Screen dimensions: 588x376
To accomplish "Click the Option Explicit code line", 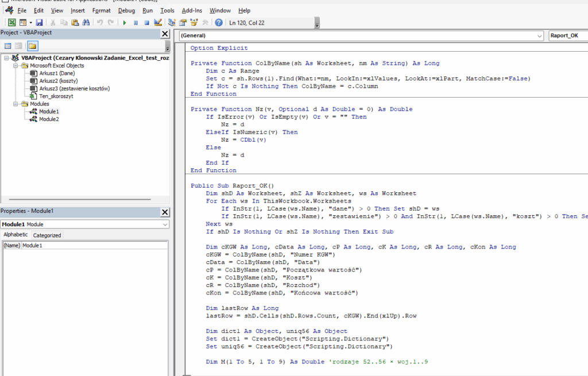I will pyautogui.click(x=219, y=48).
